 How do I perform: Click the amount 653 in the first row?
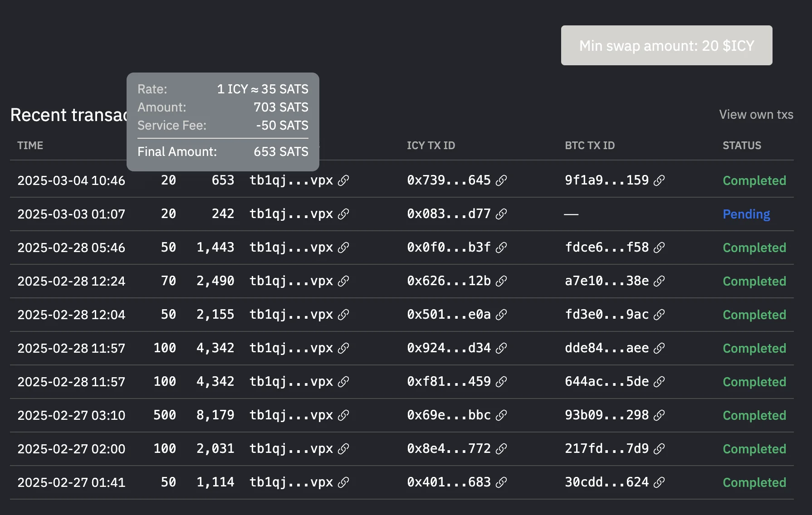point(223,180)
